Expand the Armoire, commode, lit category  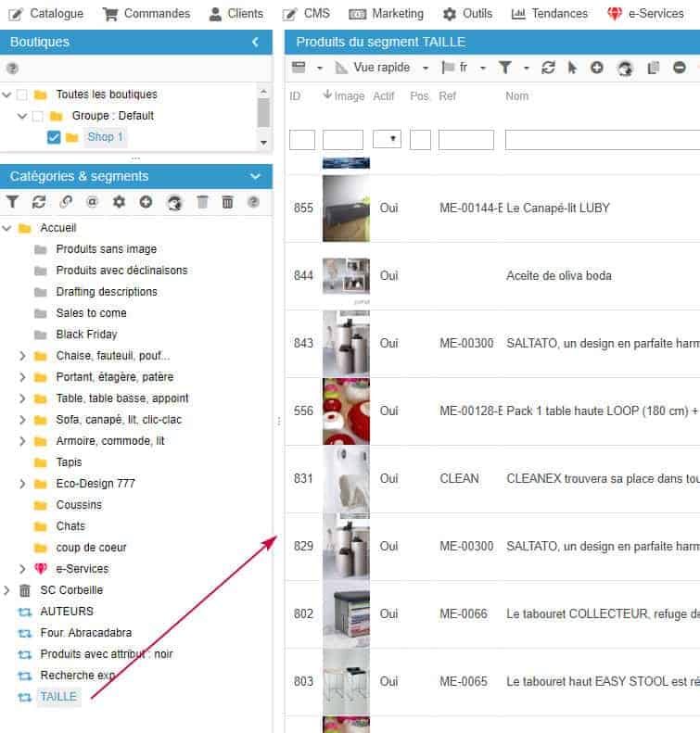tap(22, 441)
